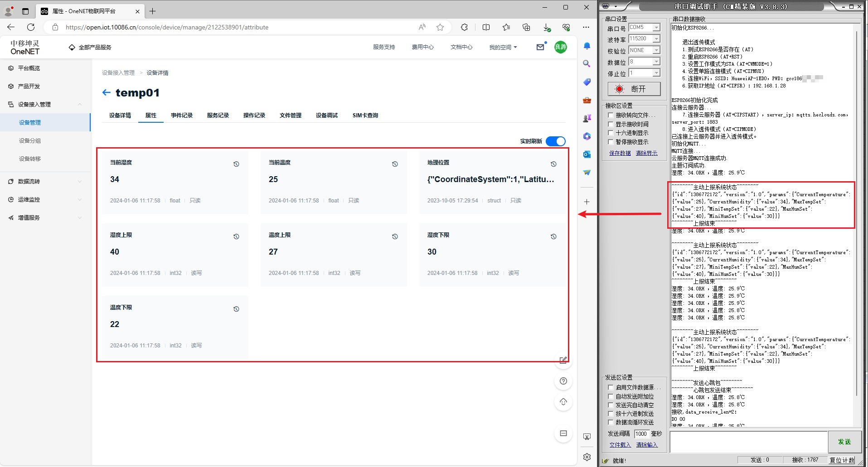Add a sidebar app with plus icon

[x=587, y=202]
